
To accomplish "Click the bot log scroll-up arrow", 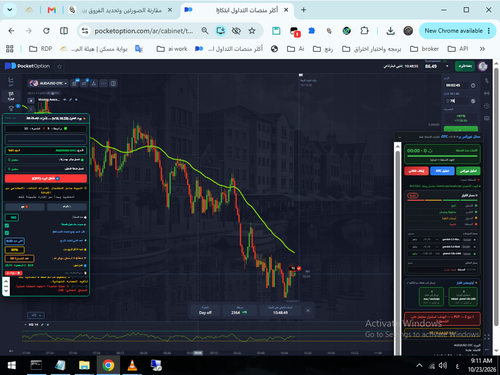I will click(6, 281).
